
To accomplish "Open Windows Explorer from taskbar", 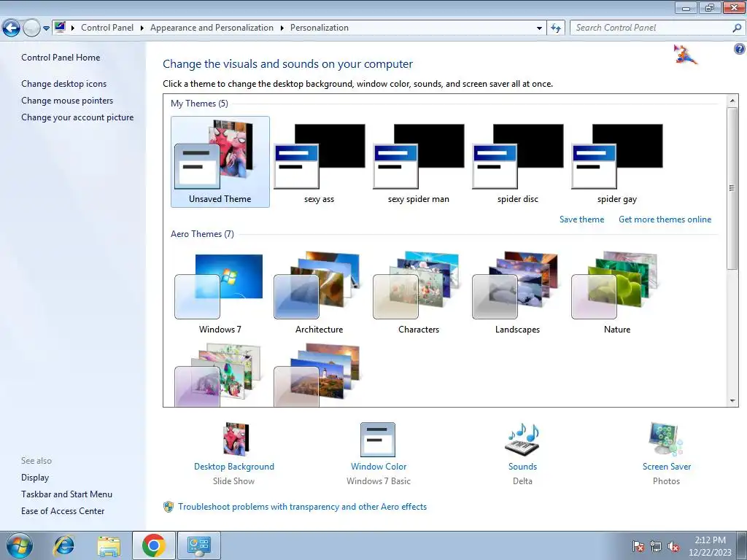I will coord(109,545).
